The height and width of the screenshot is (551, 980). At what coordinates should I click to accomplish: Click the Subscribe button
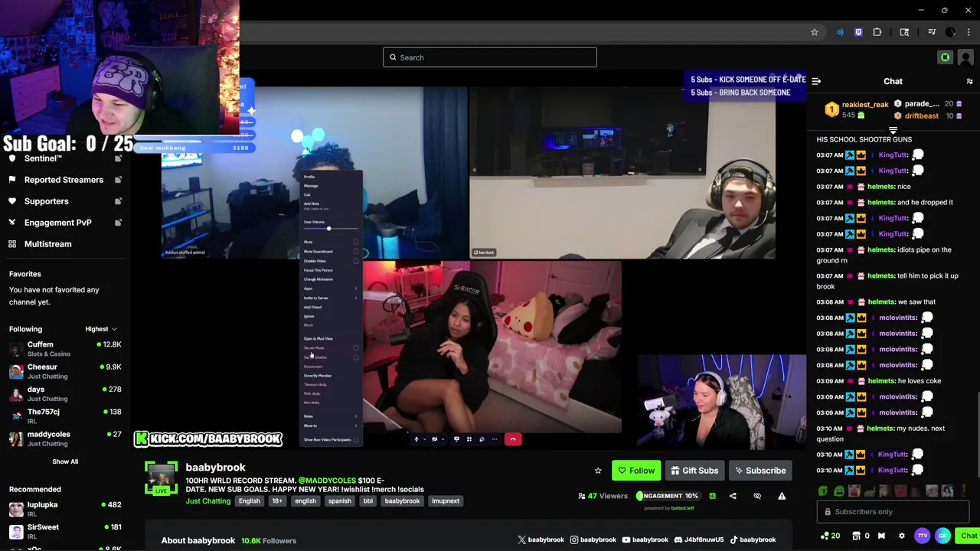pos(760,471)
